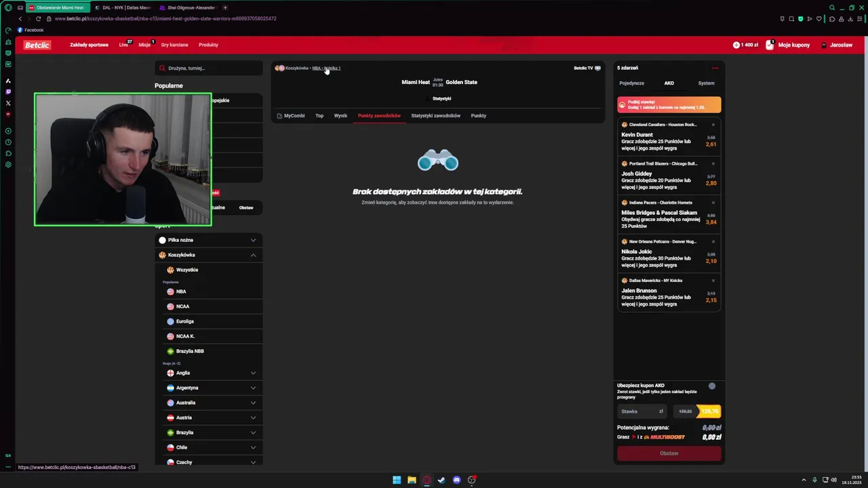The image size is (868, 488).
Task: Open Windows Start menu
Action: 397,480
